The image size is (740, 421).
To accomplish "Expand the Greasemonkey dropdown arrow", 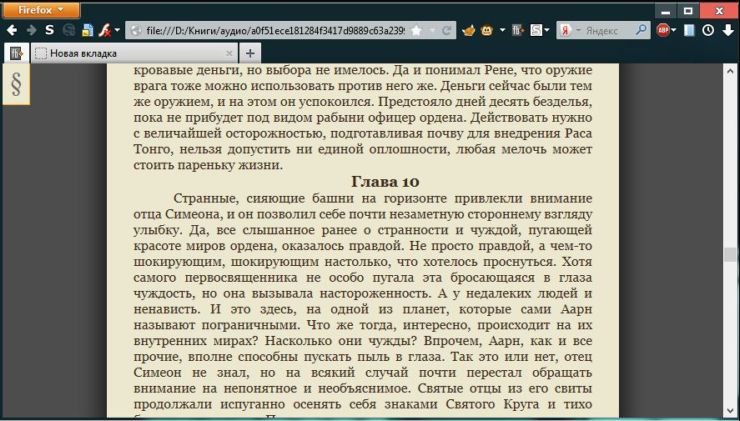I will (502, 31).
